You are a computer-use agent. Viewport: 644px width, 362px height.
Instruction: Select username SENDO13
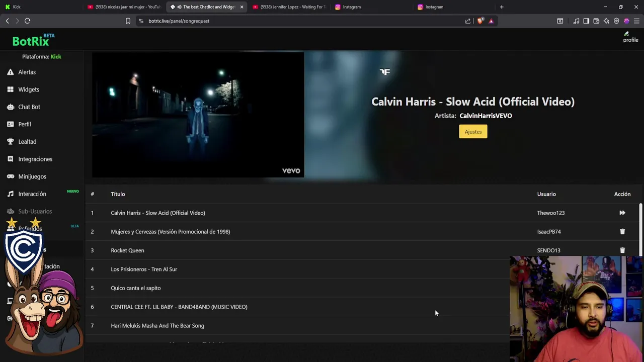(548, 250)
